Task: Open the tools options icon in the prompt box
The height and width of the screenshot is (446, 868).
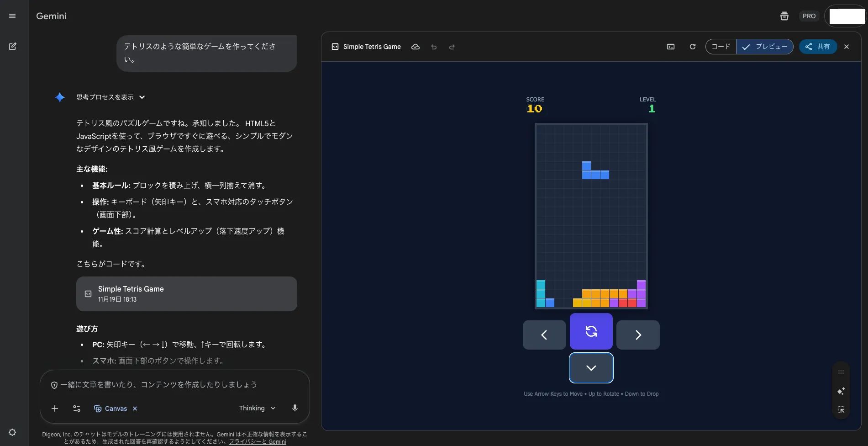Action: [77, 409]
